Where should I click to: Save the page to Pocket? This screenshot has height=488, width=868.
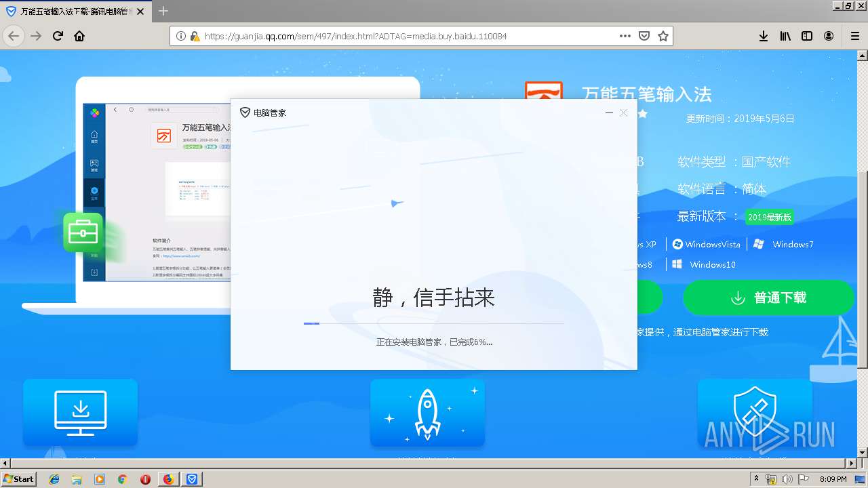coord(644,36)
